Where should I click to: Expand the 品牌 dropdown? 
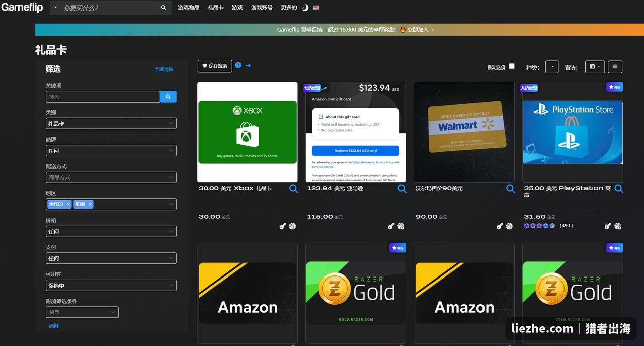click(x=111, y=151)
